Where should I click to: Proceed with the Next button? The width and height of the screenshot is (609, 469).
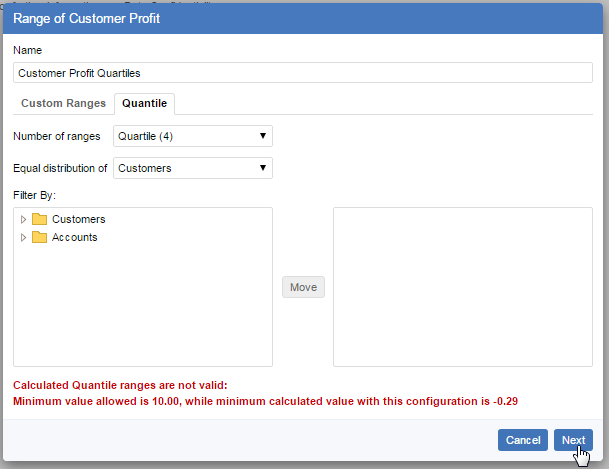(x=573, y=440)
